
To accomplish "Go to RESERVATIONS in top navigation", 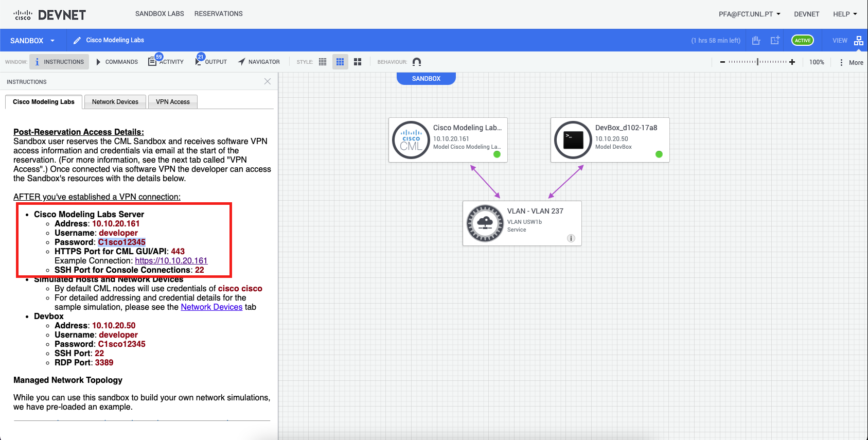I will tap(219, 14).
